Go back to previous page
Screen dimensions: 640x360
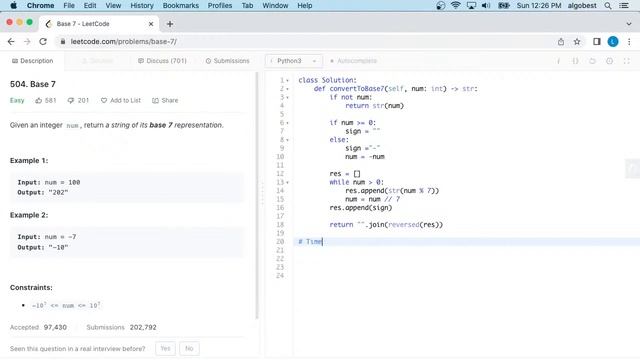[x=11, y=42]
